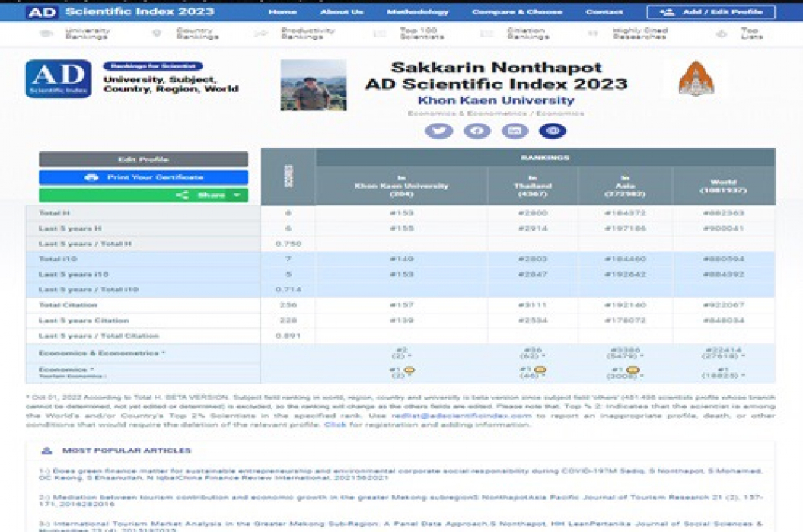Open the Twitter share icon
This screenshot has width=803, height=532.
coord(438,131)
